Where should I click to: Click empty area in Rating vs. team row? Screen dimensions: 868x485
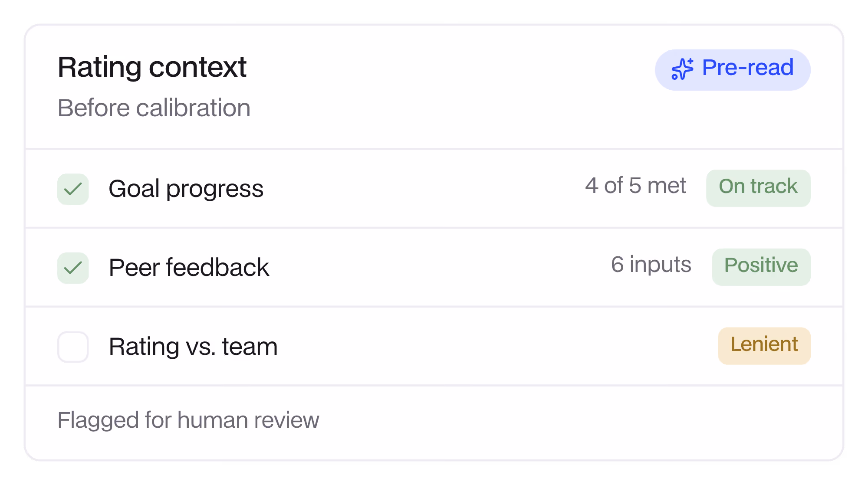(495, 346)
